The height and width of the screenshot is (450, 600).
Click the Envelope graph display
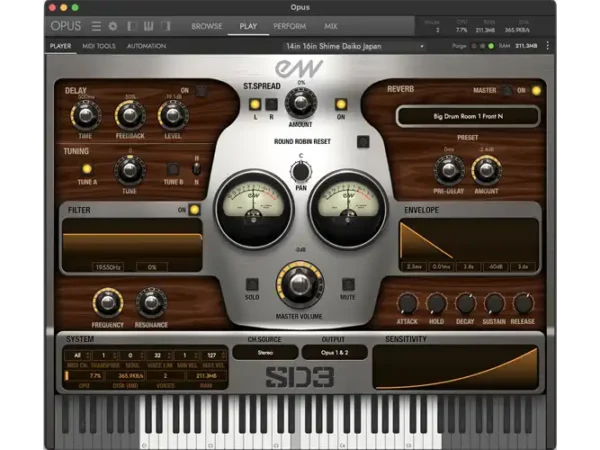click(x=469, y=245)
